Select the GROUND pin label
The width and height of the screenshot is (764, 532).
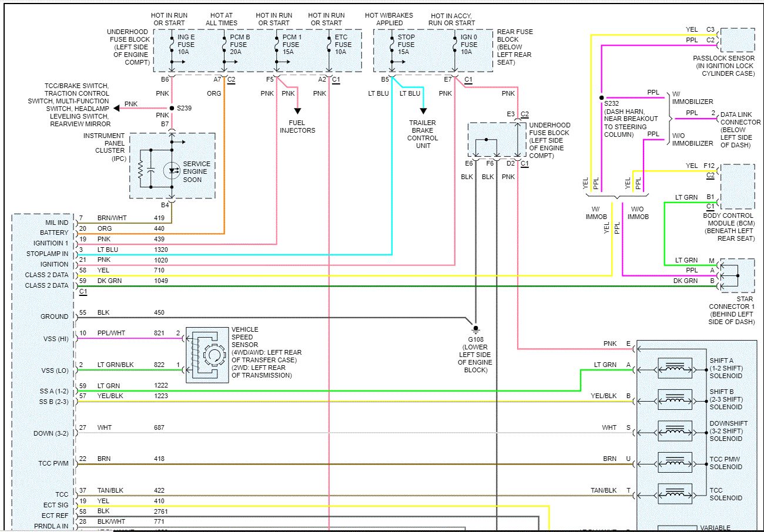click(55, 316)
